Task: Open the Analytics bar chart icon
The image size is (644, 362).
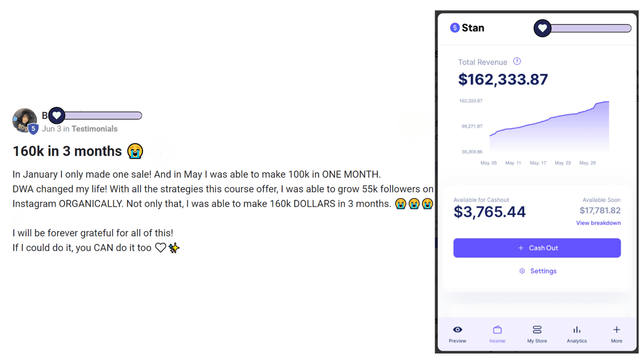Action: (x=577, y=329)
